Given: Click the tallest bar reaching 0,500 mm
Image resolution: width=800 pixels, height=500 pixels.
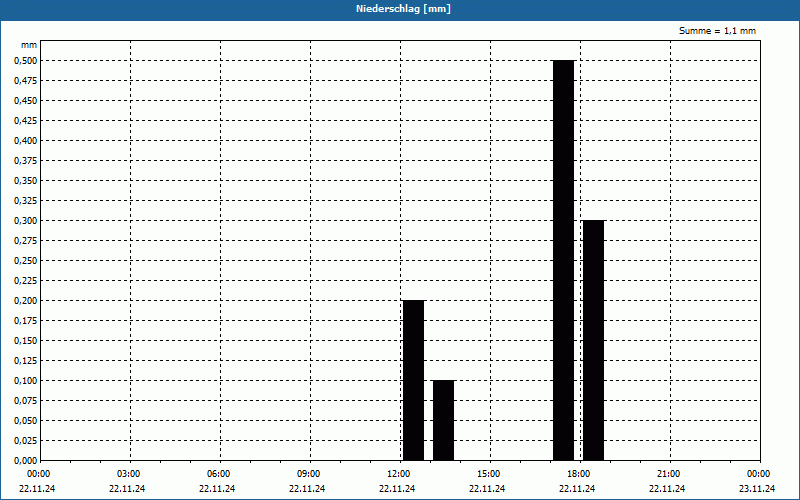Looking at the screenshot, I should pyautogui.click(x=564, y=260).
